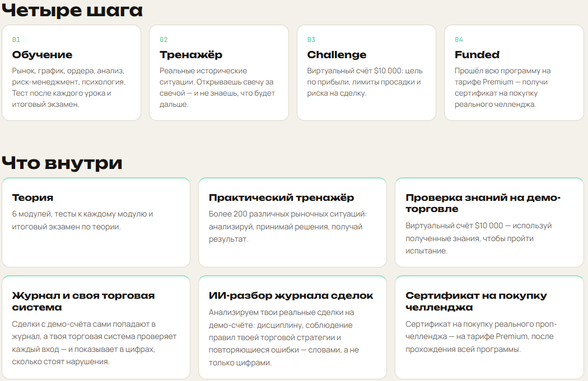
Task: Click the text starting "Анализируем твои реальные сделки"
Action: click(284, 337)
